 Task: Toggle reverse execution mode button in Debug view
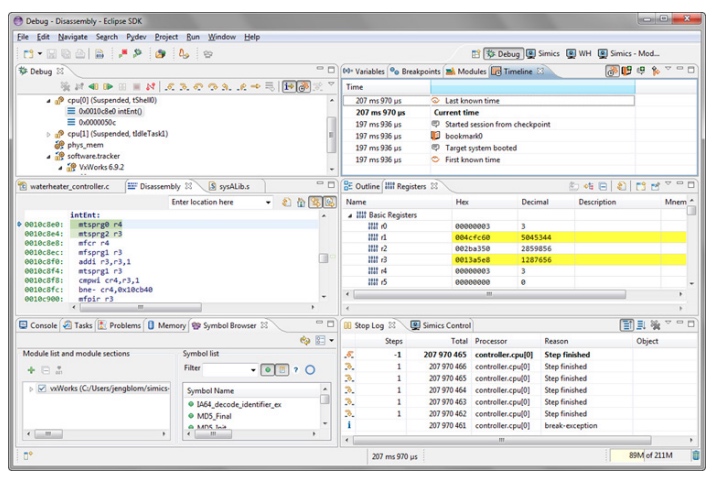[x=304, y=86]
